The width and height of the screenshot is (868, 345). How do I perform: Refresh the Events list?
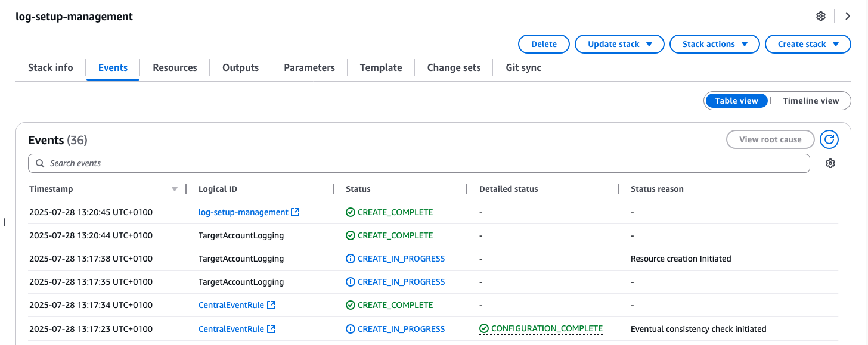(x=829, y=139)
